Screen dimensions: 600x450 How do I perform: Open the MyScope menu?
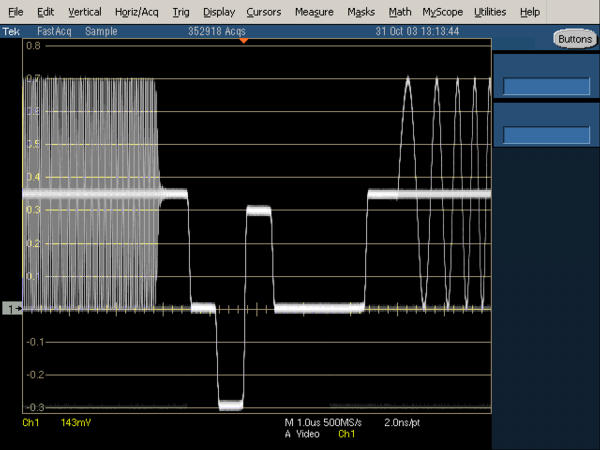(442, 12)
